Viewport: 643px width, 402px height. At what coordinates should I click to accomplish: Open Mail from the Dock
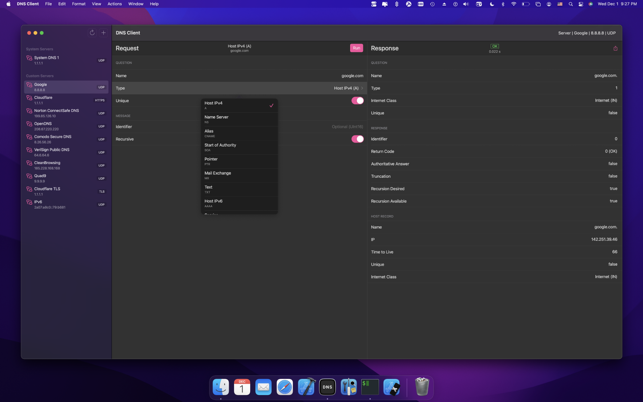(263, 387)
